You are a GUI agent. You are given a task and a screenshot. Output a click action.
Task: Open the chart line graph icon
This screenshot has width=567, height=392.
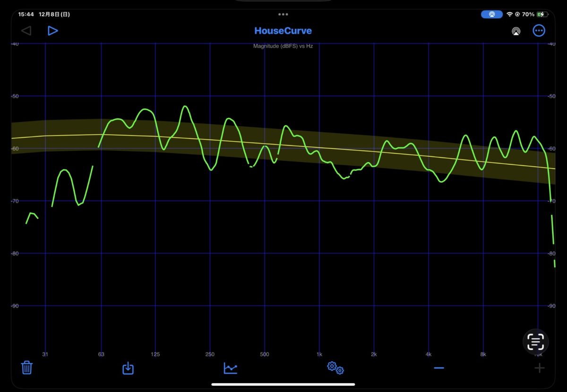click(x=231, y=368)
